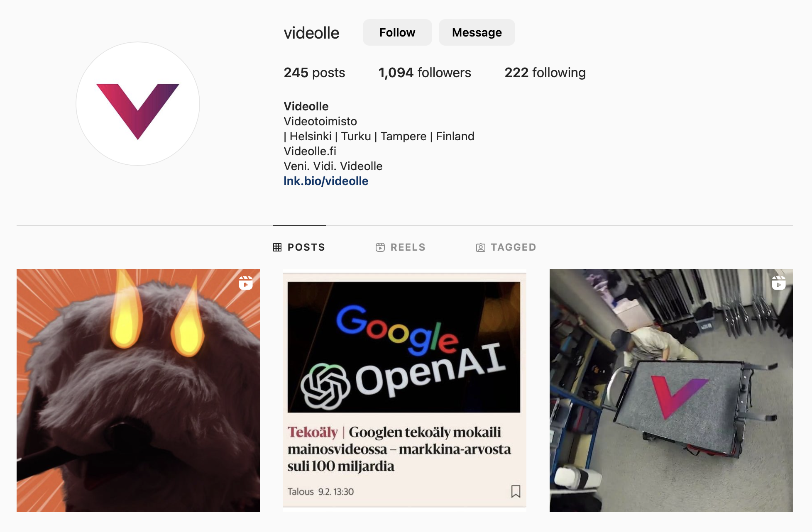Click the tagged person icon

(x=480, y=248)
